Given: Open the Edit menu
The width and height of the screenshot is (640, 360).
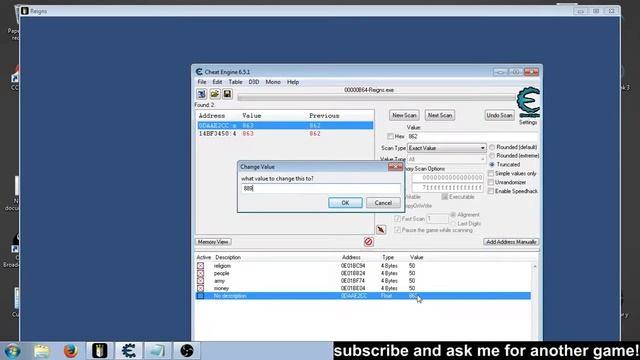Looking at the screenshot, I should [217, 82].
